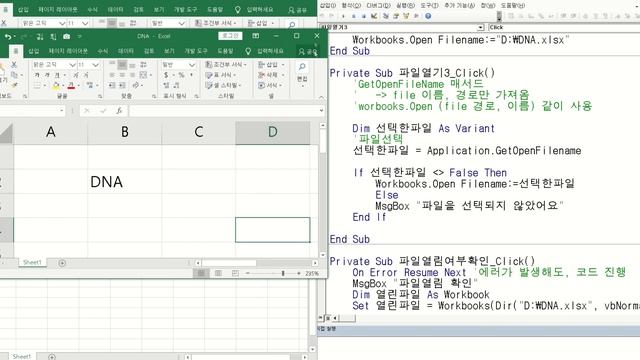
Task: Switch to Page Break Preview in DNA status bar
Action: [235, 273]
